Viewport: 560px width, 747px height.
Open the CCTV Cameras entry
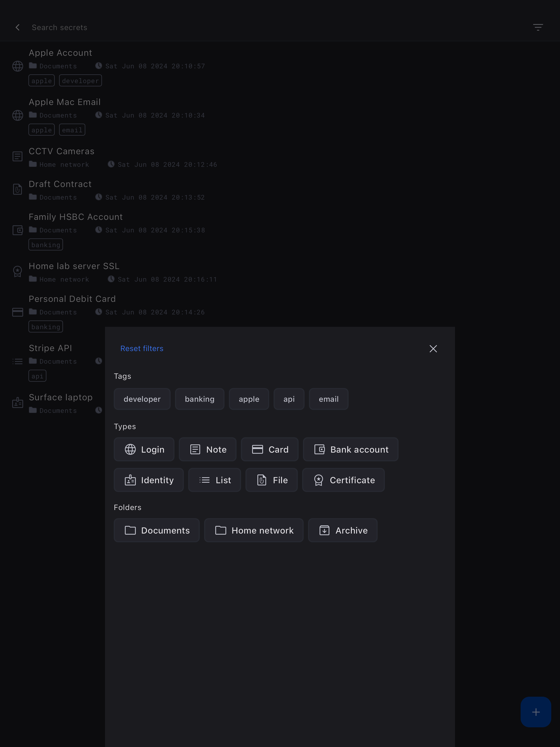[61, 151]
